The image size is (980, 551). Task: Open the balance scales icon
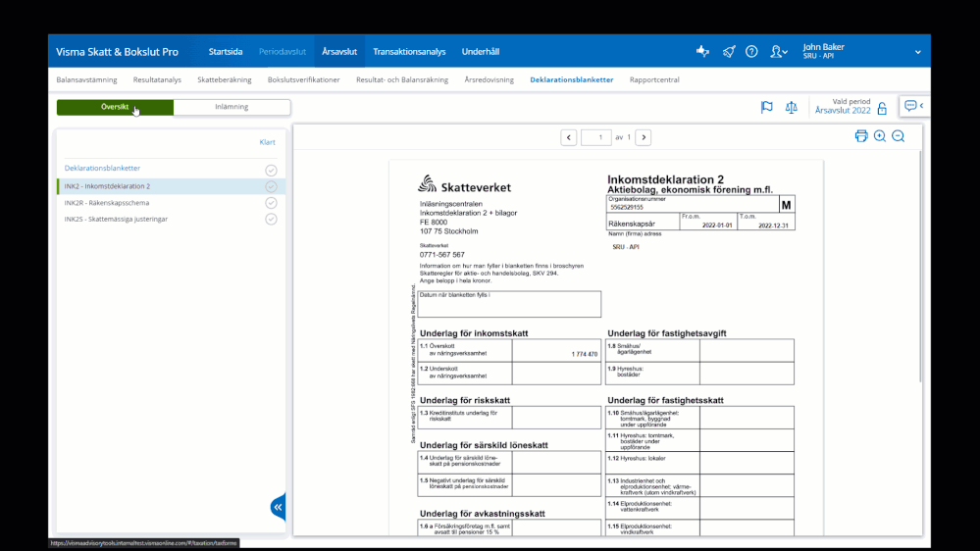click(792, 107)
